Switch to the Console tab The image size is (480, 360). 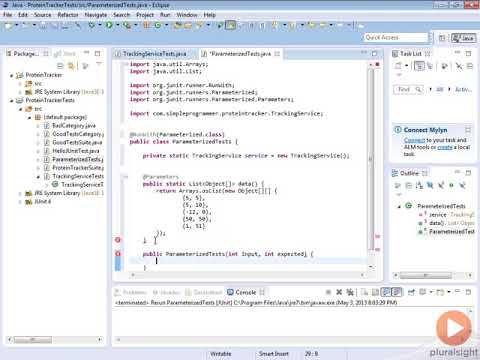pyautogui.click(x=246, y=292)
